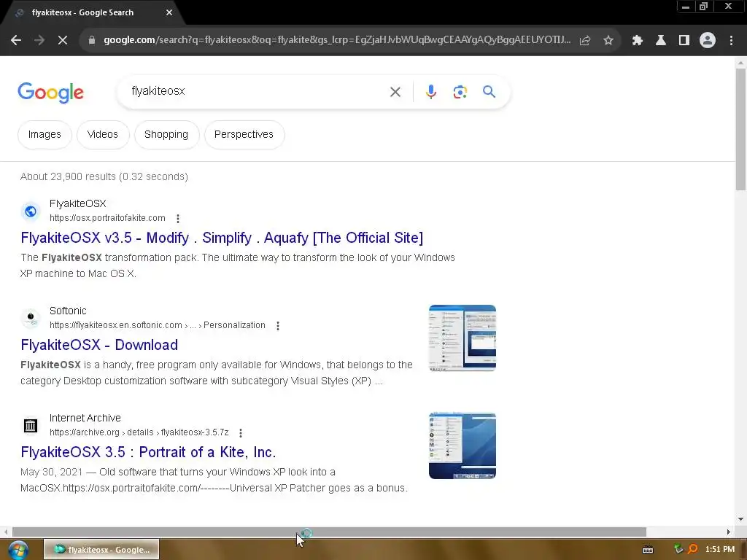Open the profile avatar menu
This screenshot has height=560, width=747.
point(708,41)
